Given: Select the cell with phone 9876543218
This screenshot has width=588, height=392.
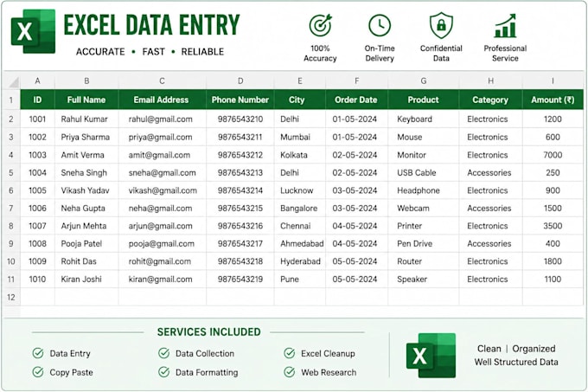Looking at the screenshot, I should [240, 261].
